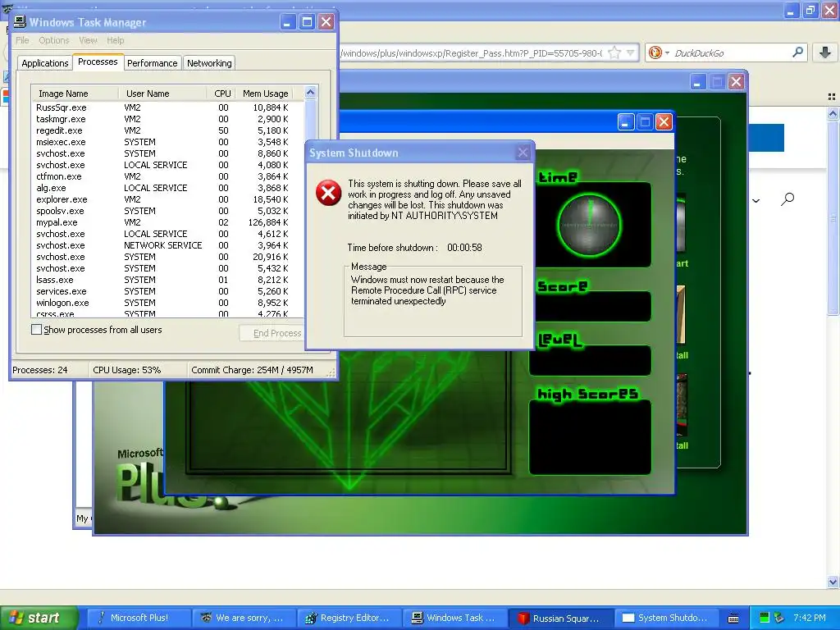This screenshot has width=840, height=630.
Task: Expand the chevron next to page search
Action: pyautogui.click(x=756, y=201)
